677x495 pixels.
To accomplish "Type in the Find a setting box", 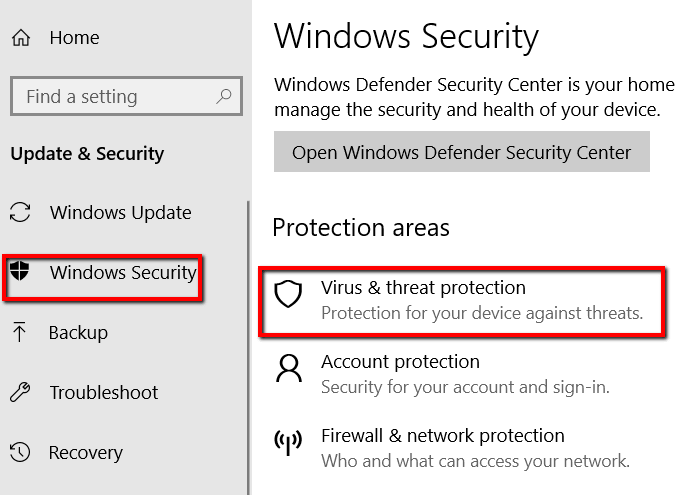I will pyautogui.click(x=110, y=97).
